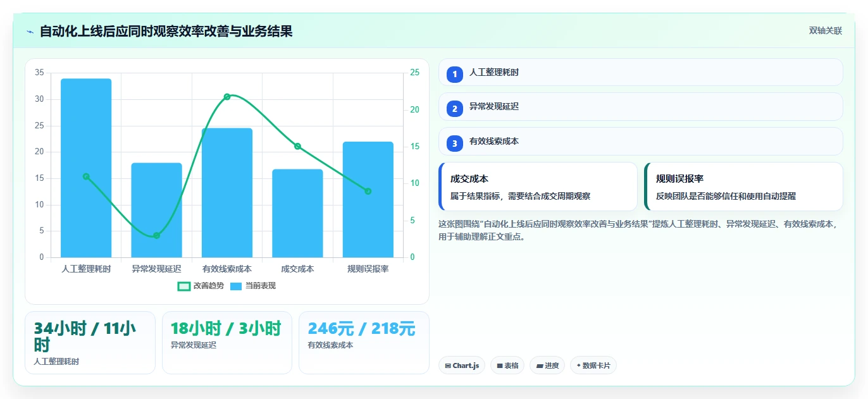Click the trend line point over 成交成本
Image resolution: width=868 pixels, height=399 pixels.
(297, 146)
